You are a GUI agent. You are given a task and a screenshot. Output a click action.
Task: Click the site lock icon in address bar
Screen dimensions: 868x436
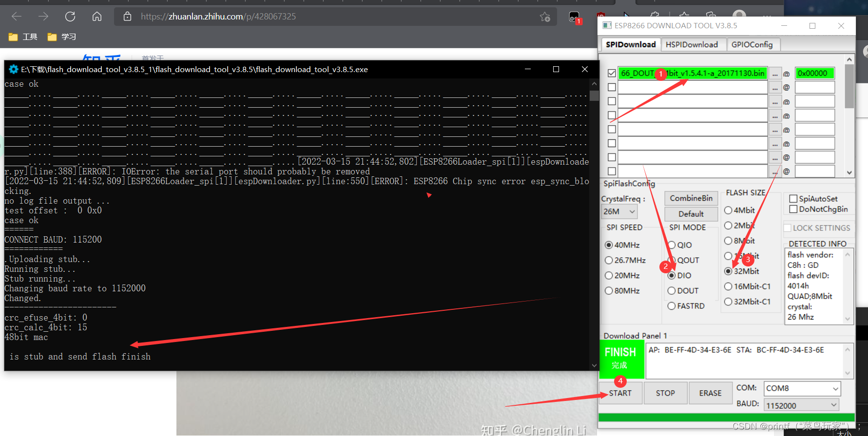[x=127, y=17]
